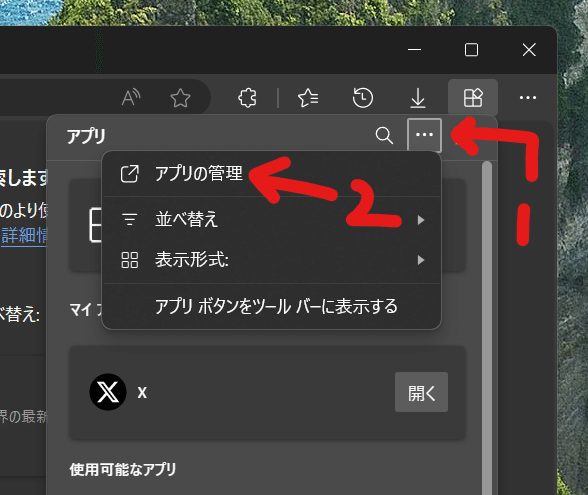The height and width of the screenshot is (495, 588).
Task: Click the sort lines icon beside 並べ替え
Action: pos(130,219)
